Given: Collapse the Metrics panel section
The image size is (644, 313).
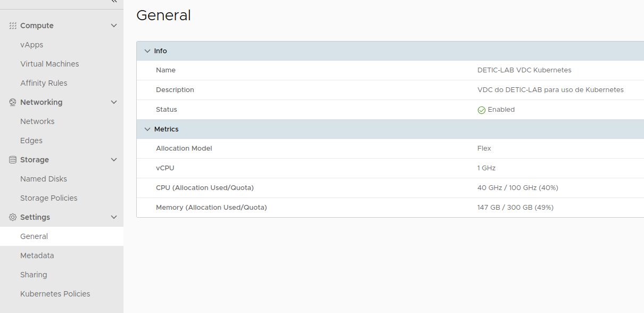Looking at the screenshot, I should [x=147, y=129].
